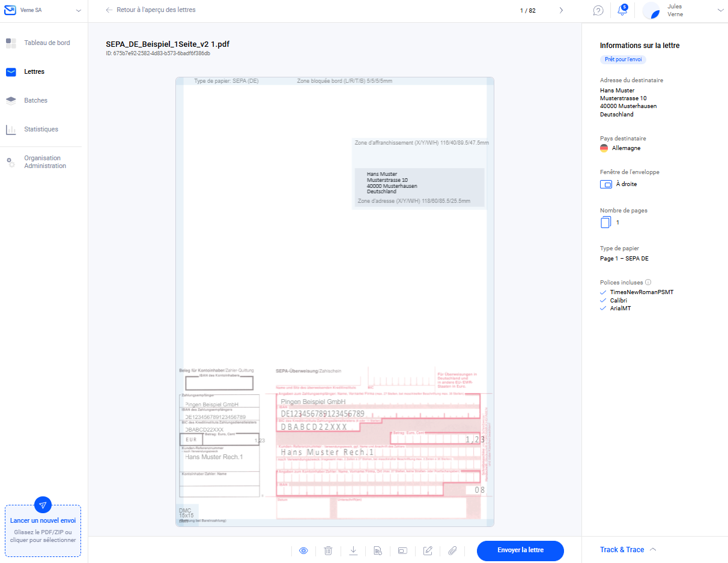Go to next letter with right chevron
728x563 pixels.
pos(561,10)
